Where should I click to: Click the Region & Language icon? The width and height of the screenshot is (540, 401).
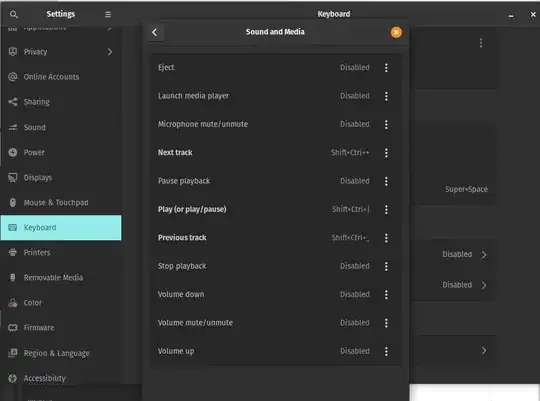[x=13, y=353]
